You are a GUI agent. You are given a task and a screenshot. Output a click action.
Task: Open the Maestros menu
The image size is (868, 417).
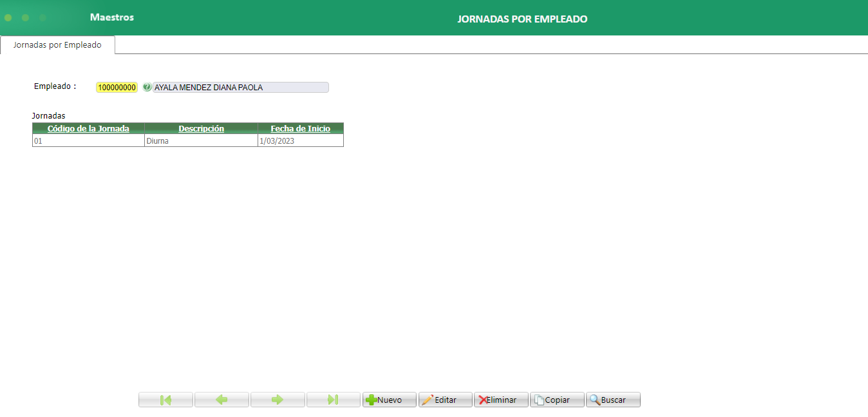coord(111,17)
